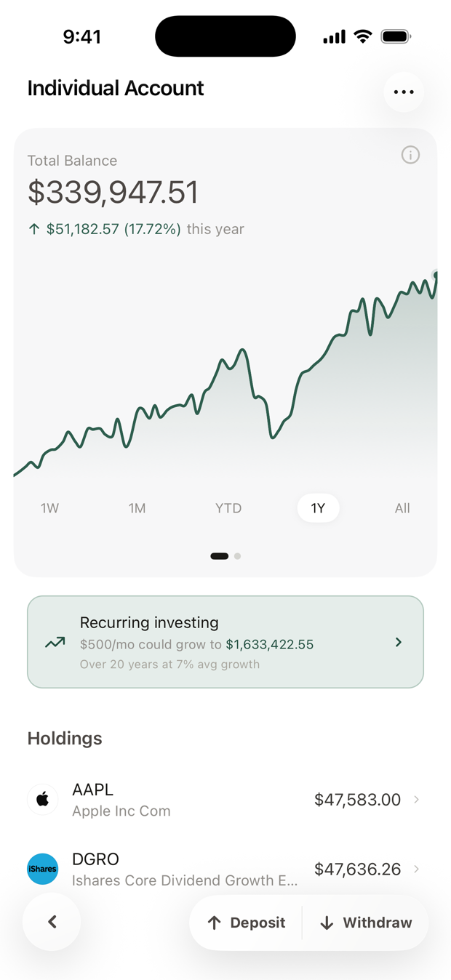Image resolution: width=451 pixels, height=980 pixels.
Task: Tap the Withdraw button
Action: coord(365,923)
